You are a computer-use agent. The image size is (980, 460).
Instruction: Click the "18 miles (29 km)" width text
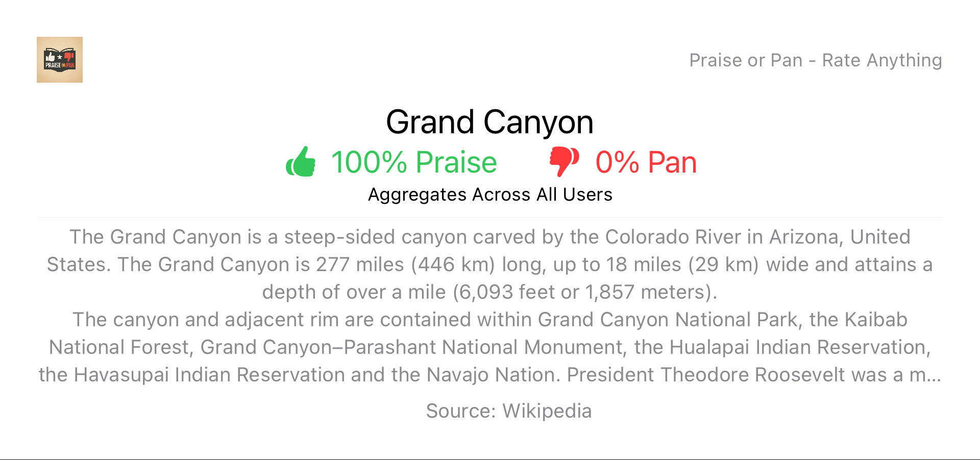tap(682, 264)
